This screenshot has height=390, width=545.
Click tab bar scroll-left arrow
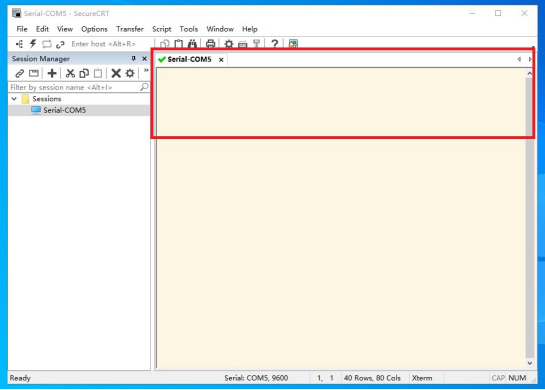click(x=519, y=59)
